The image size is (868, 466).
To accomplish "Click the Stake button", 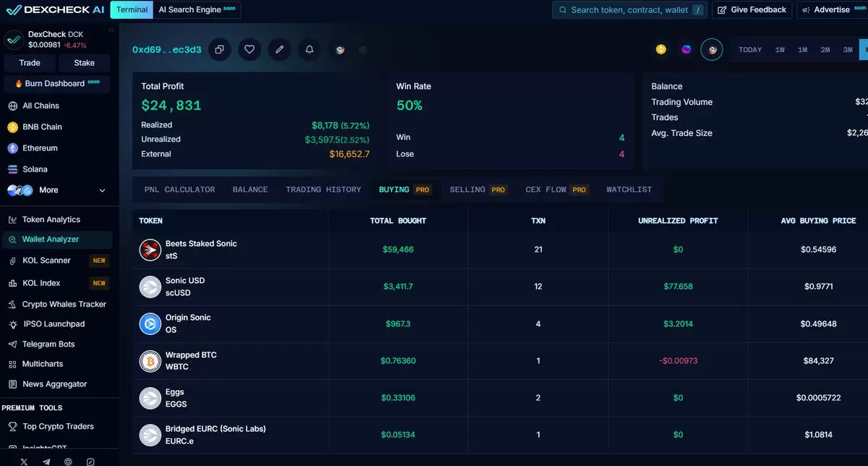I will pos(85,63).
